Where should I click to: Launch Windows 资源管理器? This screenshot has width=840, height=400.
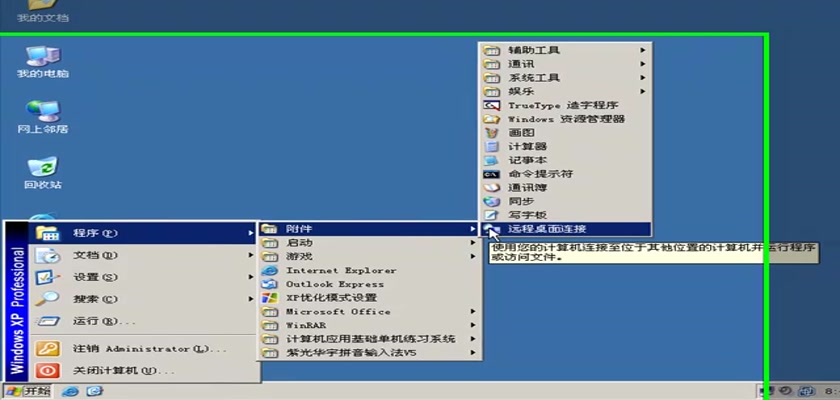566,119
